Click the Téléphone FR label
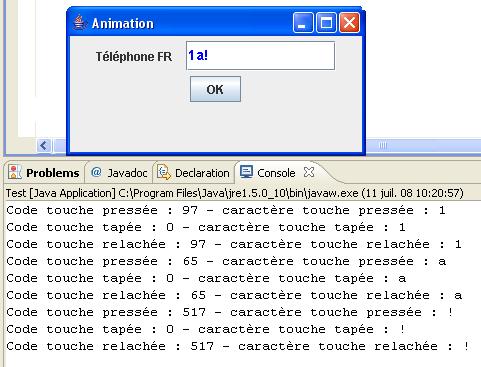The width and height of the screenshot is (481, 367). tap(134, 56)
